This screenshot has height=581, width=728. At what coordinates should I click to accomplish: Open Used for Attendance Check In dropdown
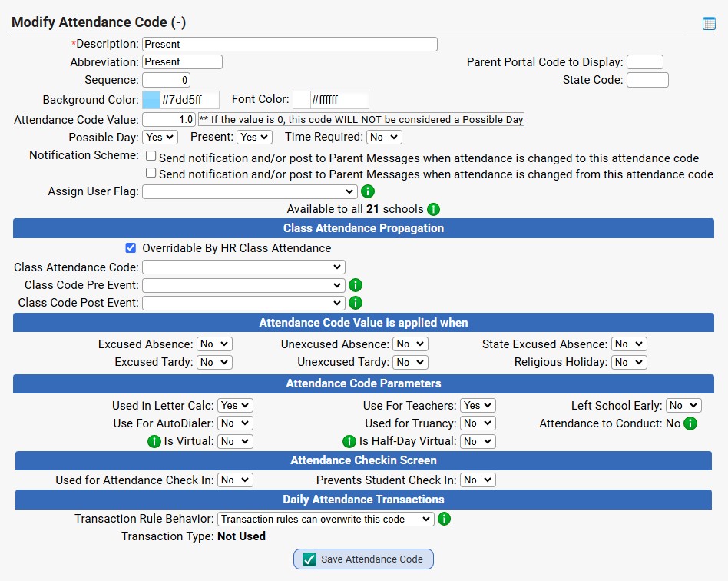(x=236, y=480)
